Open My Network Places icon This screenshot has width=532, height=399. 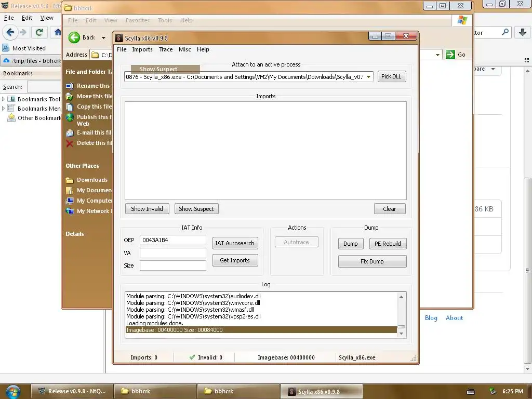70,211
